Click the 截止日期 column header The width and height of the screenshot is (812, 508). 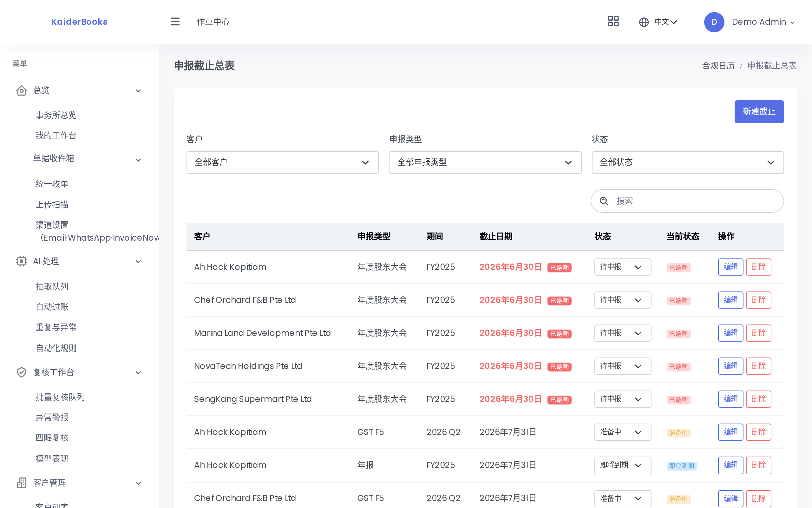pos(495,237)
